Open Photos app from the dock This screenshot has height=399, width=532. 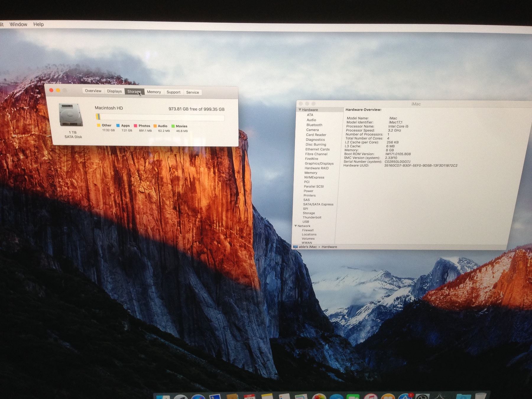319,397
